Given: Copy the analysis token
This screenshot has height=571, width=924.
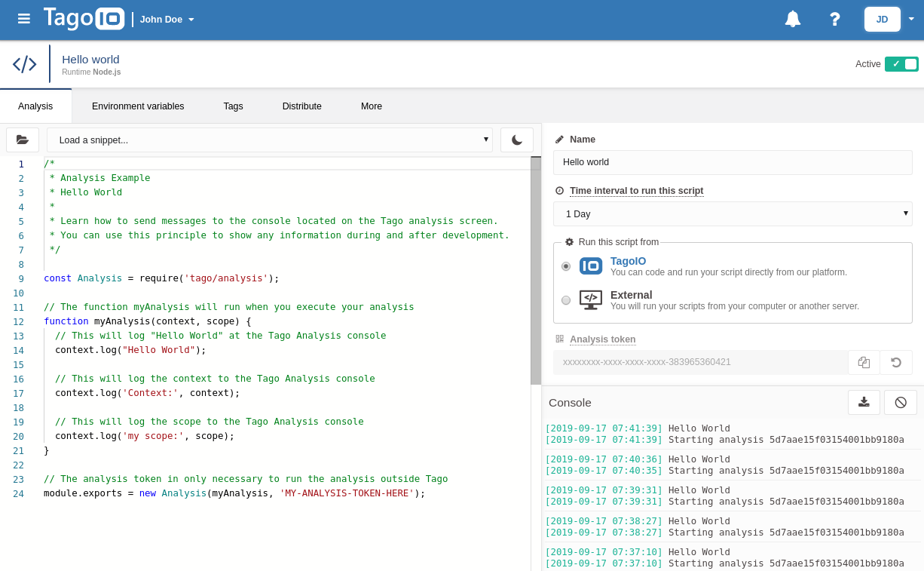Looking at the screenshot, I should [x=864, y=362].
